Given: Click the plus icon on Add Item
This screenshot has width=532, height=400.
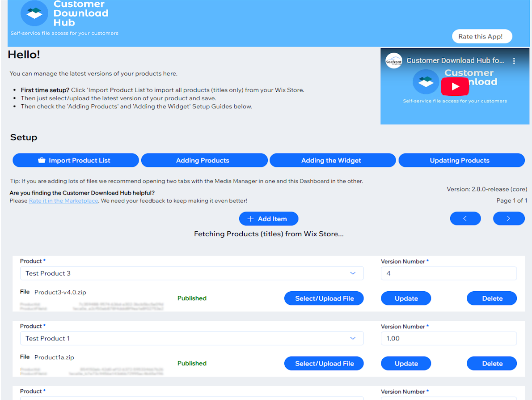Looking at the screenshot, I should (251, 218).
